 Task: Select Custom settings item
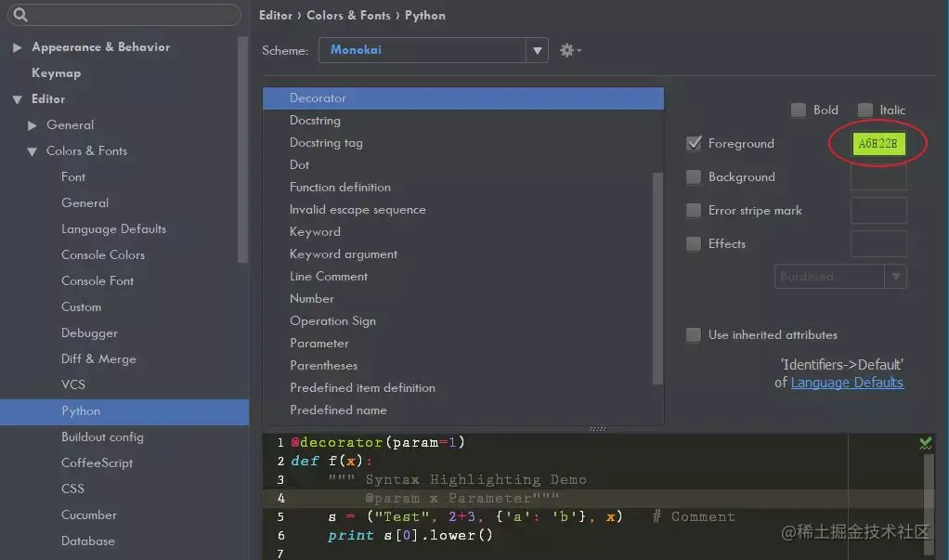tap(81, 307)
